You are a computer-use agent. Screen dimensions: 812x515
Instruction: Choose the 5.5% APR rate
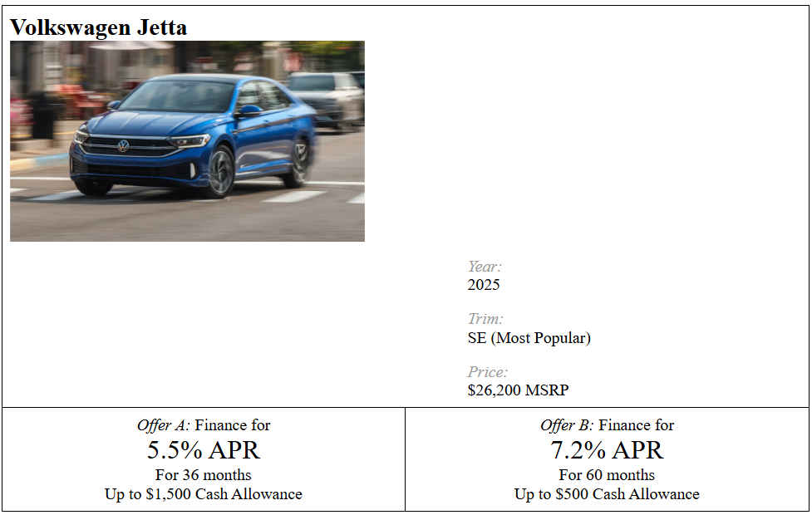204,450
